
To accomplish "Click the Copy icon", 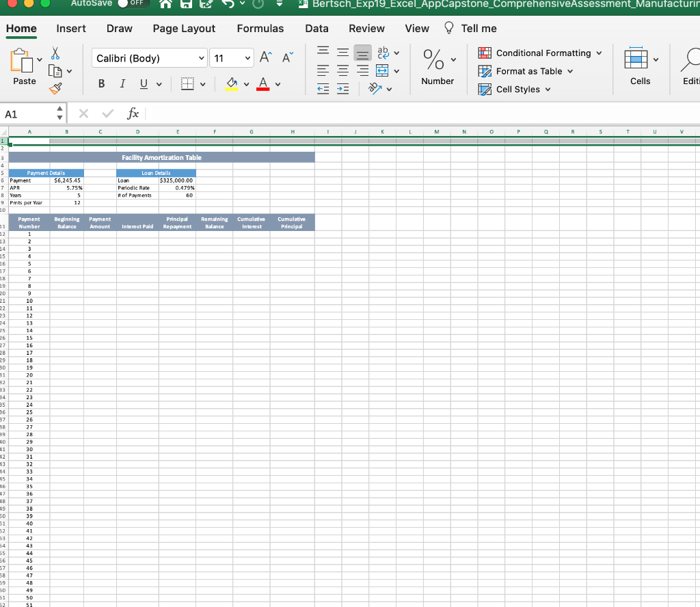I will 55,71.
